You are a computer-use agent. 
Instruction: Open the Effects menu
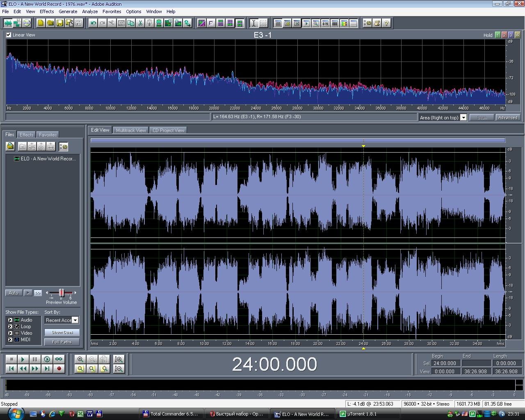click(x=47, y=11)
